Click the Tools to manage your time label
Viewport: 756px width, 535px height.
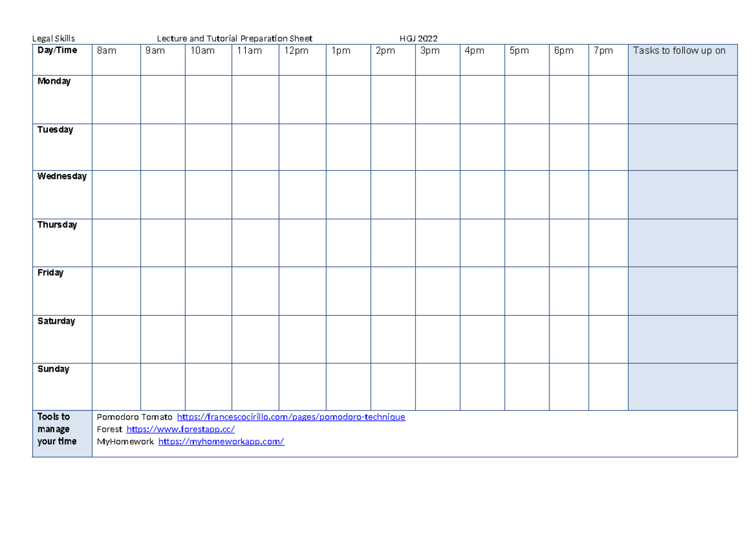click(x=62, y=429)
